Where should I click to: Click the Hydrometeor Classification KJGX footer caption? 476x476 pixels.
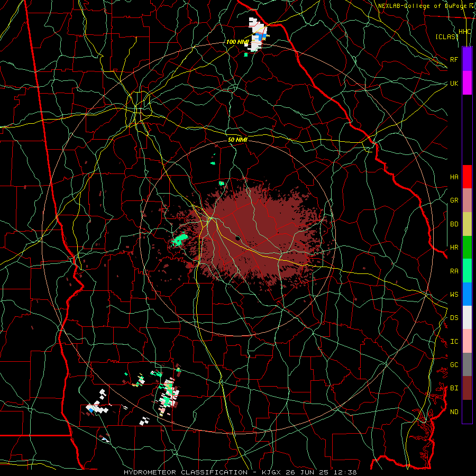[x=240, y=472]
